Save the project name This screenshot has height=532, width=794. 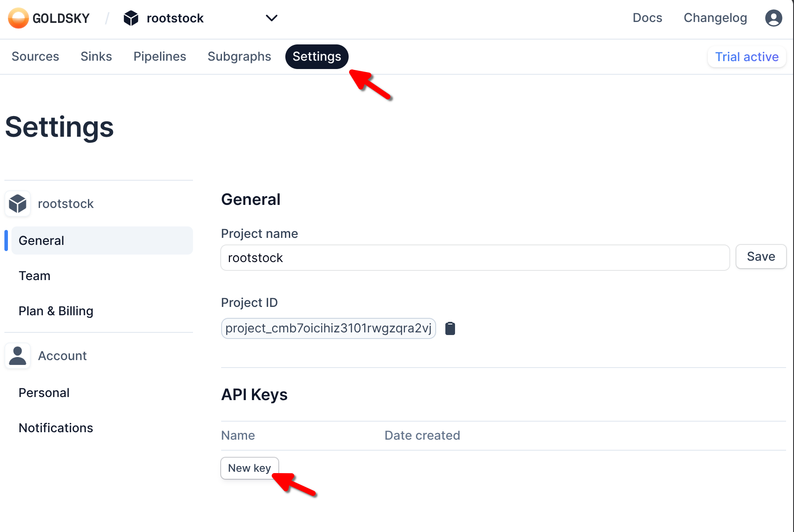pos(761,256)
